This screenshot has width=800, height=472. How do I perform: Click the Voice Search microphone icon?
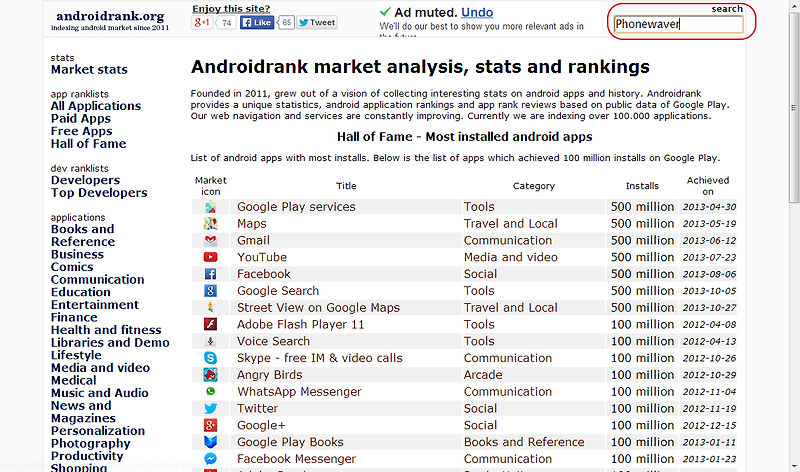click(210, 341)
